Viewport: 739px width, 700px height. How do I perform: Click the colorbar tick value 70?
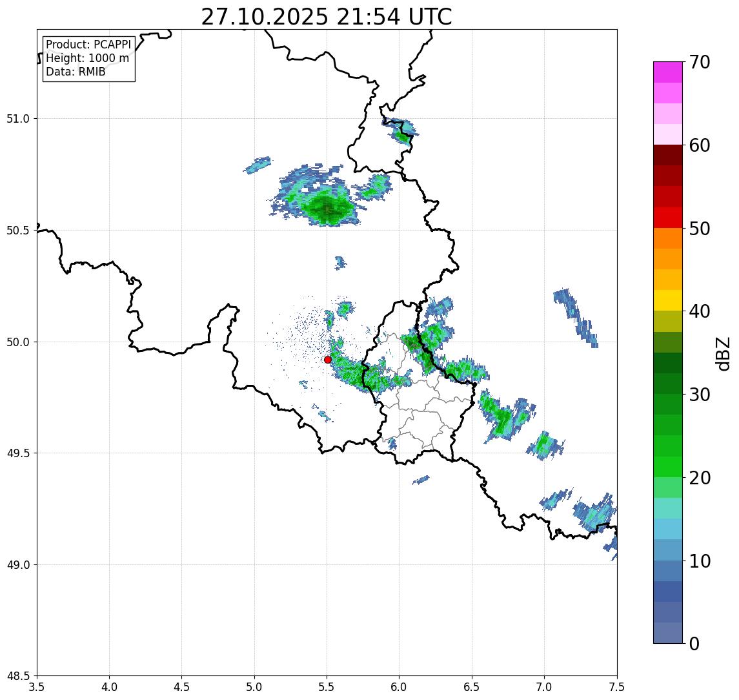click(x=699, y=62)
